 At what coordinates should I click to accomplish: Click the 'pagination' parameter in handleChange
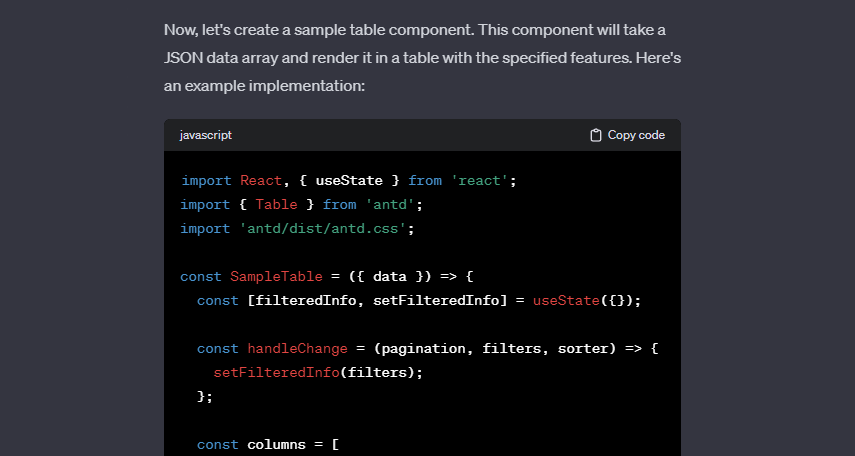pos(423,349)
